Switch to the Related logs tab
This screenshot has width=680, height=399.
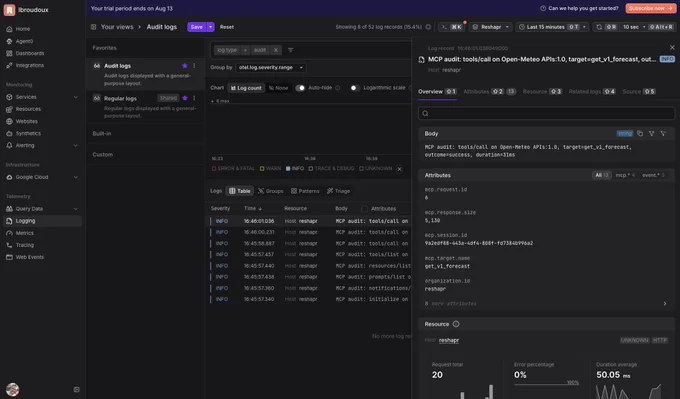click(x=592, y=92)
